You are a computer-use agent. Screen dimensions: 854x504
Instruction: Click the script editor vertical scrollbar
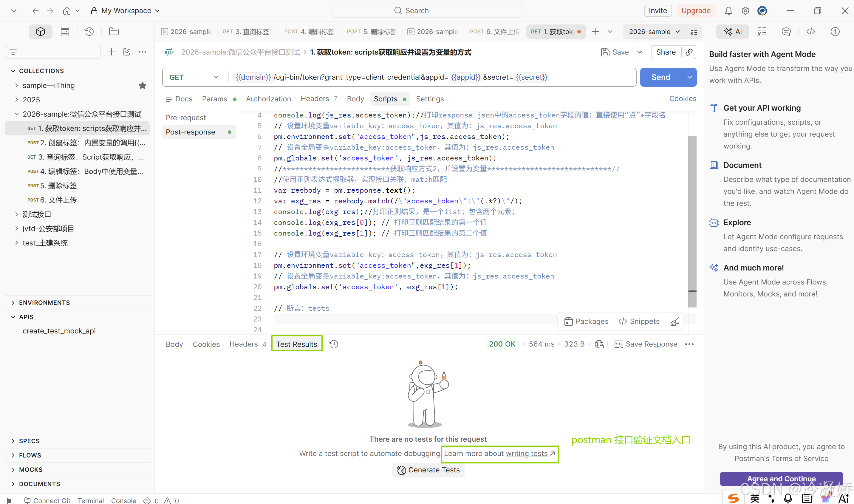point(692,222)
